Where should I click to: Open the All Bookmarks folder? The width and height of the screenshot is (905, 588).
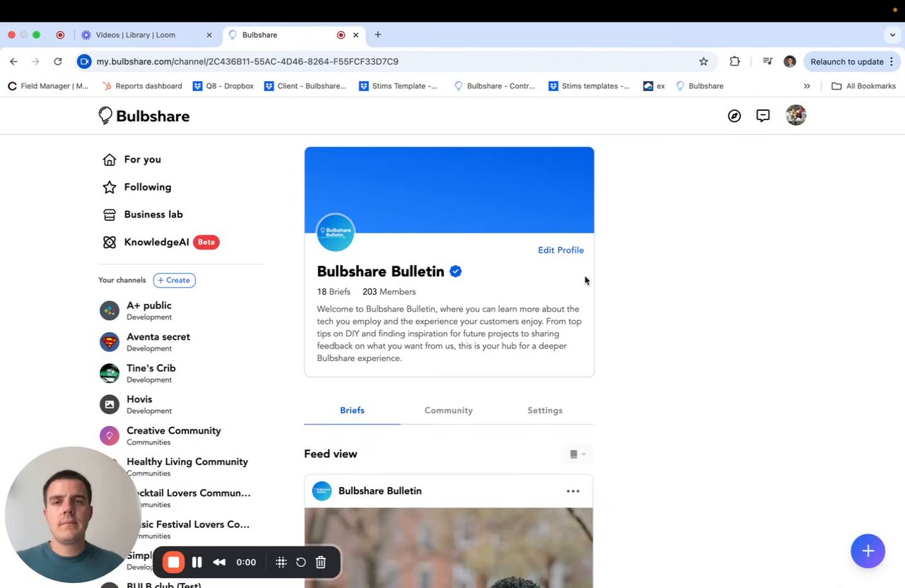tap(863, 86)
